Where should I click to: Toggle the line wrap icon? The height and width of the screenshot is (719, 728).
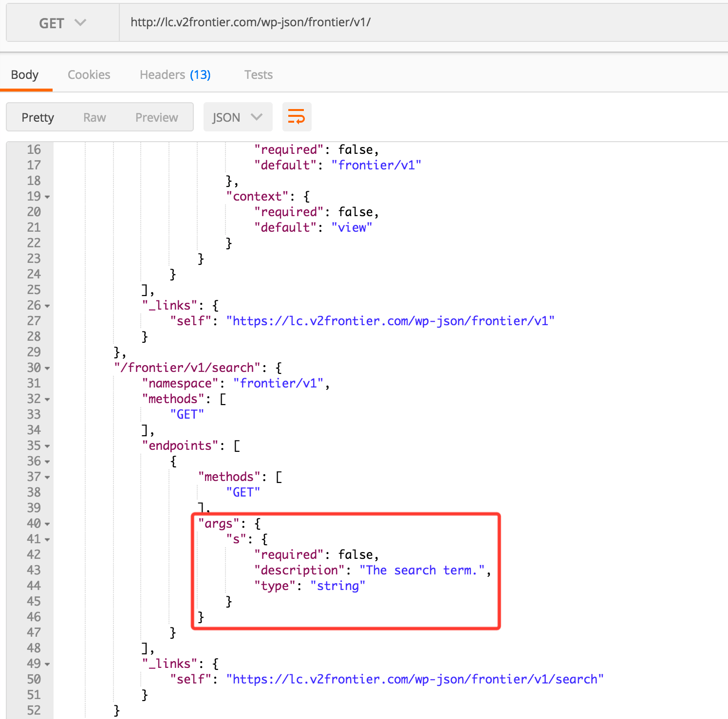(297, 117)
